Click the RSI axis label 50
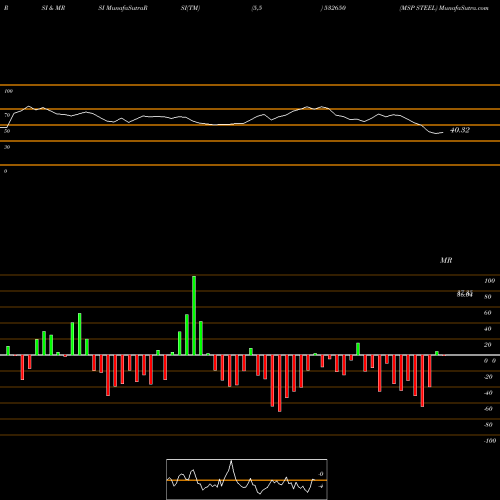 coord(7,131)
